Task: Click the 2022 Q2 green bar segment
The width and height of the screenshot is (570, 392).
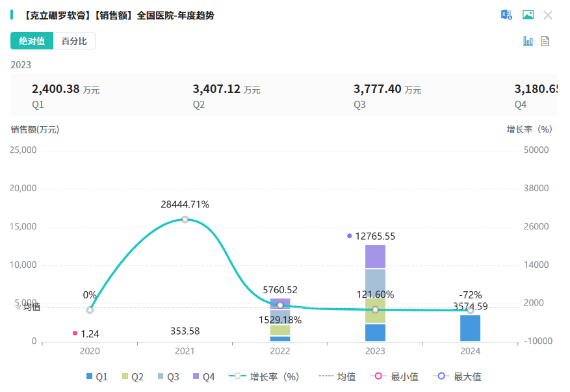Action: click(x=280, y=330)
